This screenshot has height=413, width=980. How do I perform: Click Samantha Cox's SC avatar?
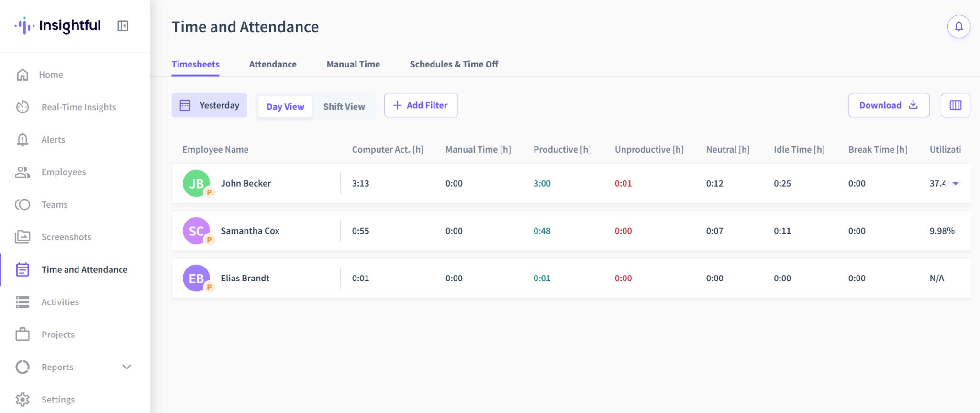196,231
